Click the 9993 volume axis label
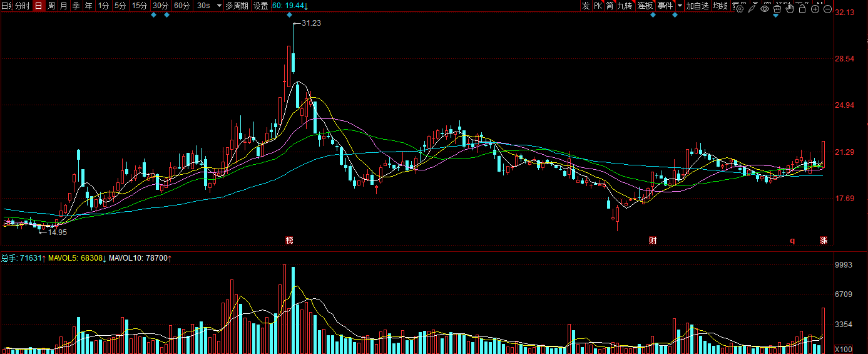Viewport: 868px width, 354px height. click(844, 266)
